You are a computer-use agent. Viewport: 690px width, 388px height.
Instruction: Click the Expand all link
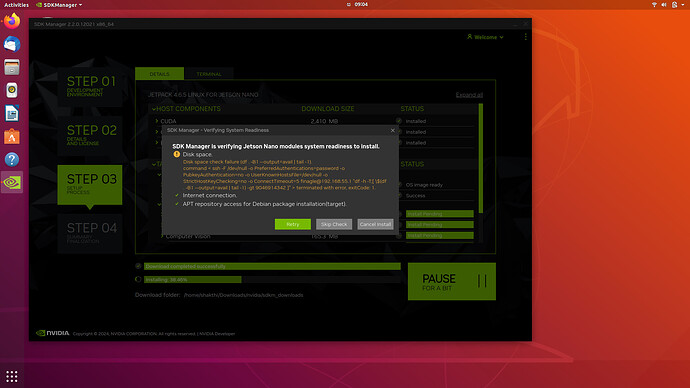click(469, 95)
